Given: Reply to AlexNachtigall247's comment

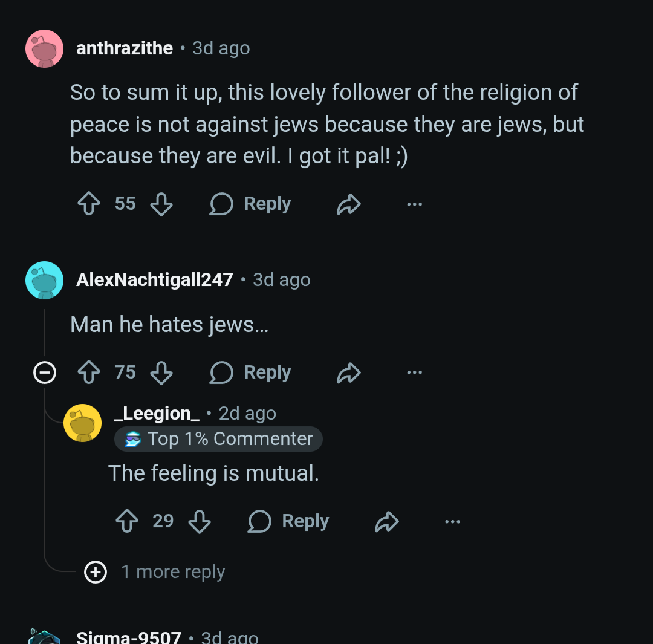Looking at the screenshot, I should [251, 372].
